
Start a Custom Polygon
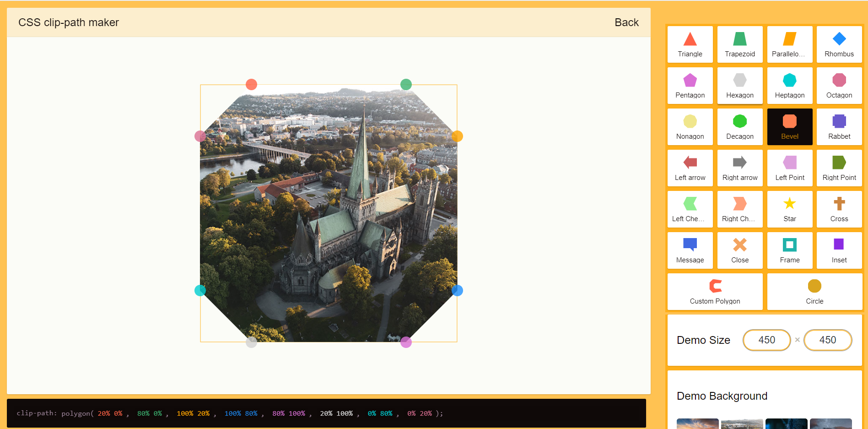[715, 292]
